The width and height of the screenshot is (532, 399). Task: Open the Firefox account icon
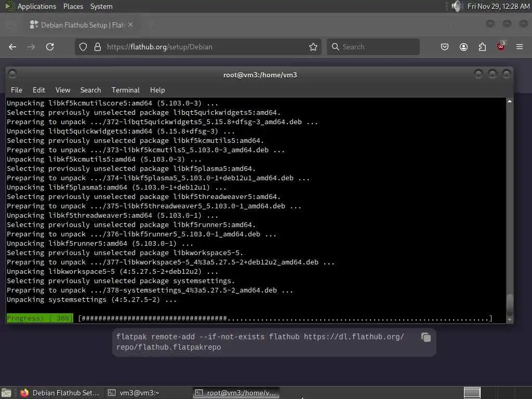[x=463, y=47]
